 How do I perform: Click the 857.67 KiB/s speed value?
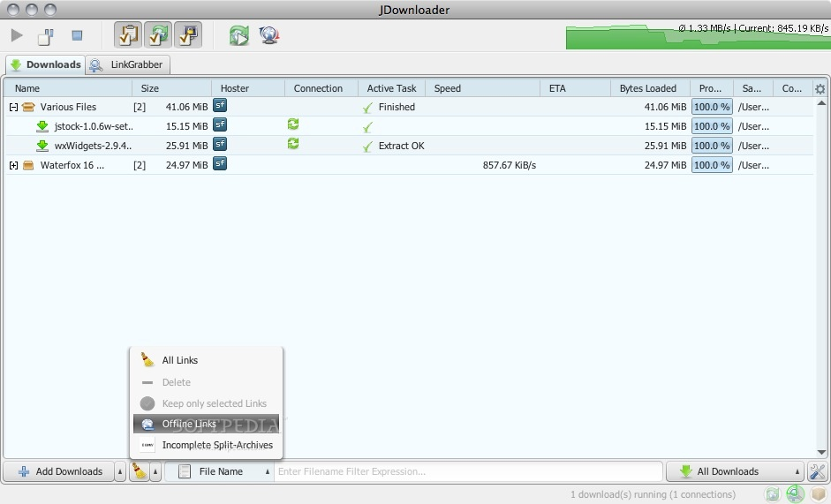click(x=510, y=165)
